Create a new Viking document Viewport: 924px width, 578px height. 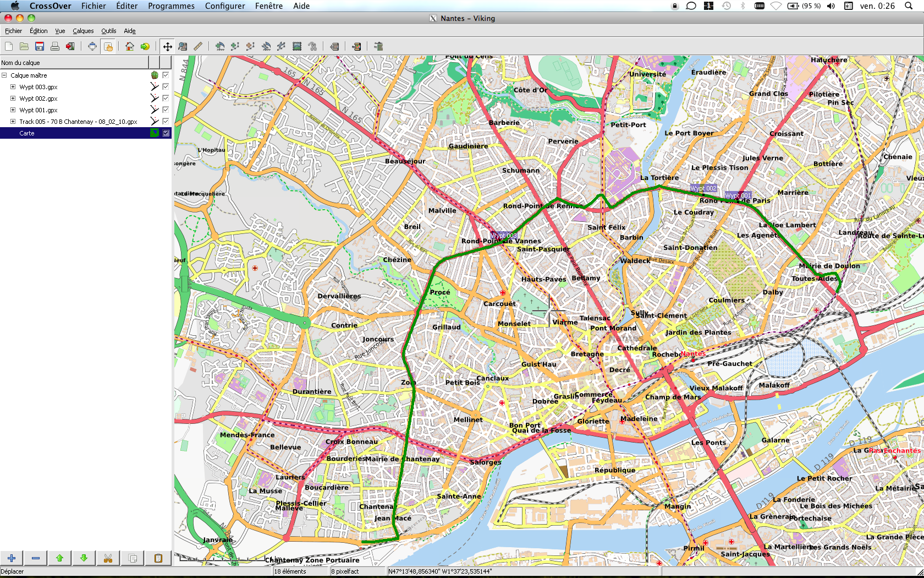point(9,46)
